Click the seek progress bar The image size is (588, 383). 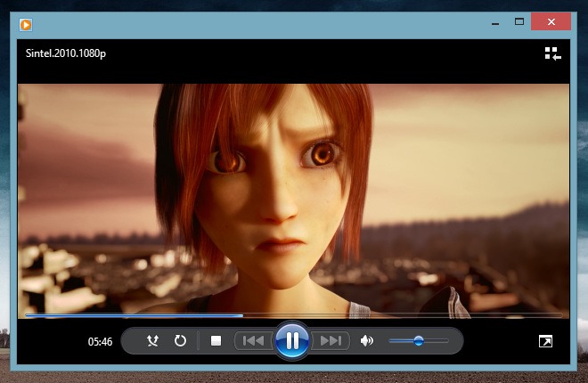coord(294,315)
